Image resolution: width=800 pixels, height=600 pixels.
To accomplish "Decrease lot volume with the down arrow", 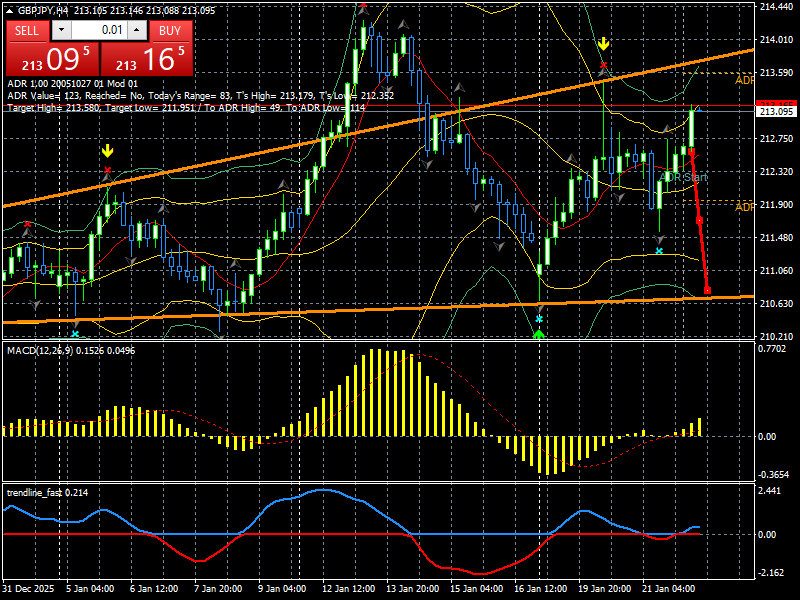I will (62, 31).
